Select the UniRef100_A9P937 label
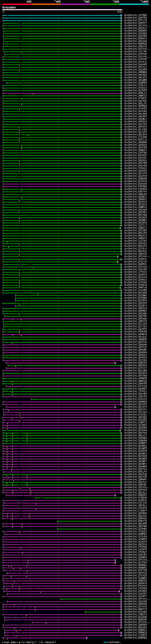 pos(135,23)
